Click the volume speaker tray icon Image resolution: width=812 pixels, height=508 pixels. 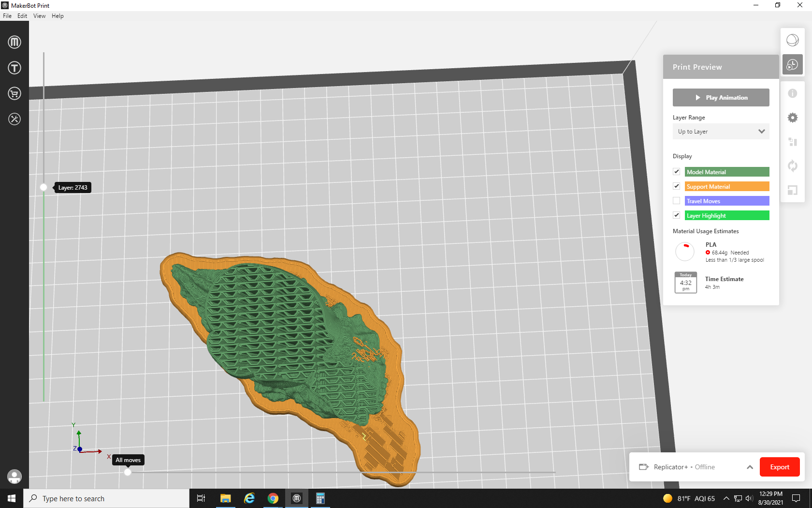tap(749, 498)
